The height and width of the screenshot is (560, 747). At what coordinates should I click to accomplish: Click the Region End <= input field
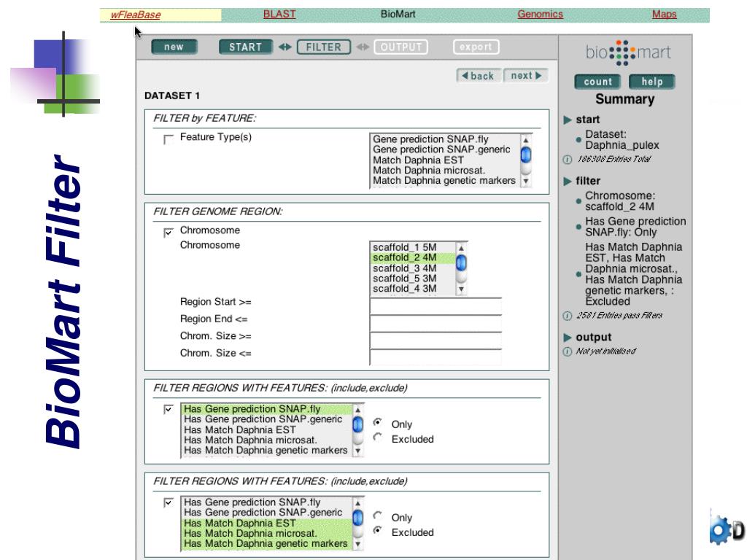(436, 323)
